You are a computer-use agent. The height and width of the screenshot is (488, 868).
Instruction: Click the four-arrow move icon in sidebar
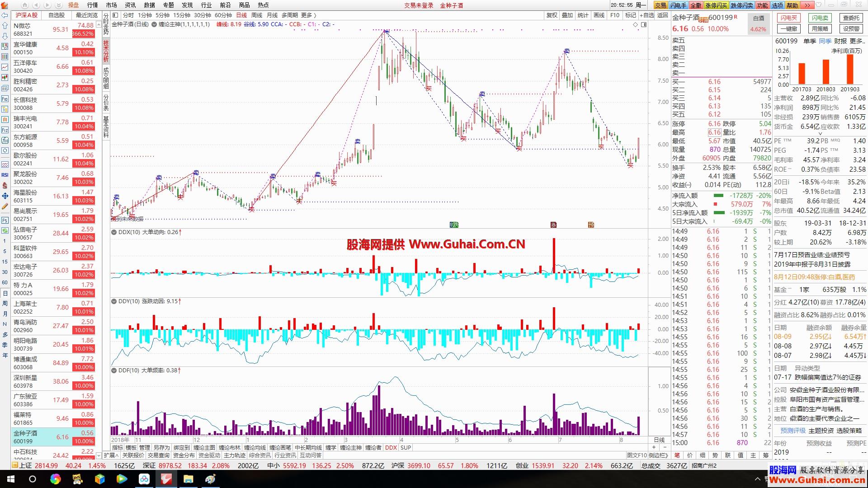tap(5, 196)
